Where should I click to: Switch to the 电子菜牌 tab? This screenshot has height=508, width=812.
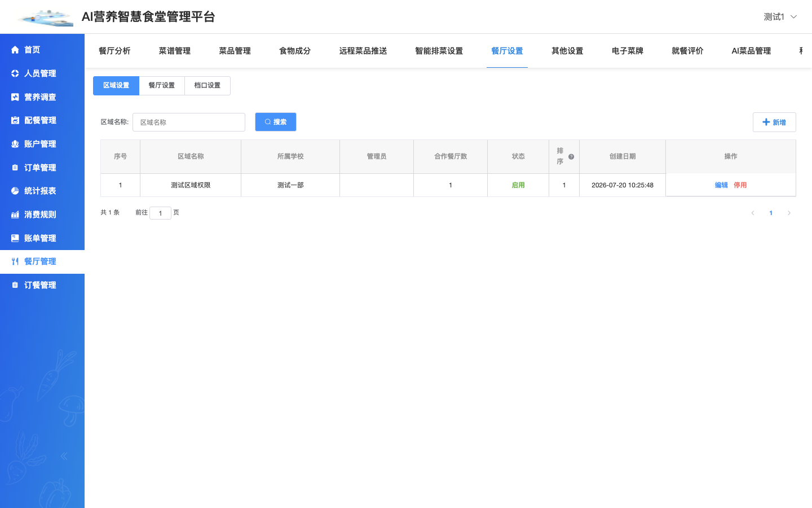click(628, 51)
